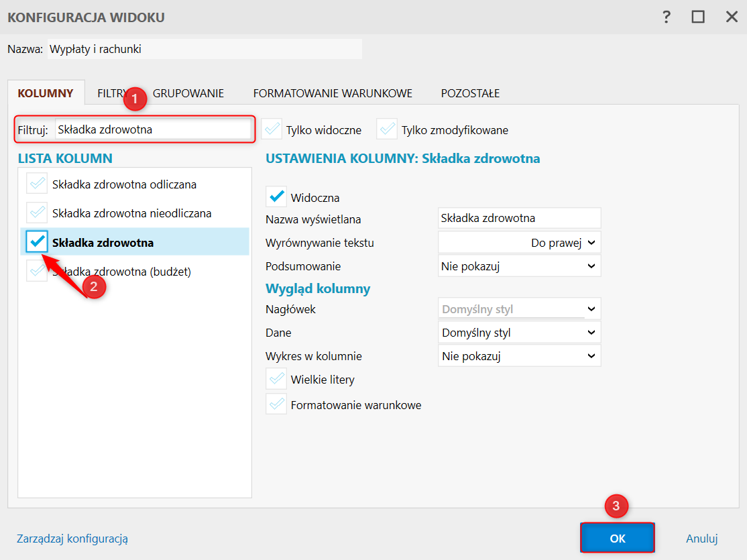
Task: Toggle the Tylko widoczne checkbox
Action: (x=272, y=129)
